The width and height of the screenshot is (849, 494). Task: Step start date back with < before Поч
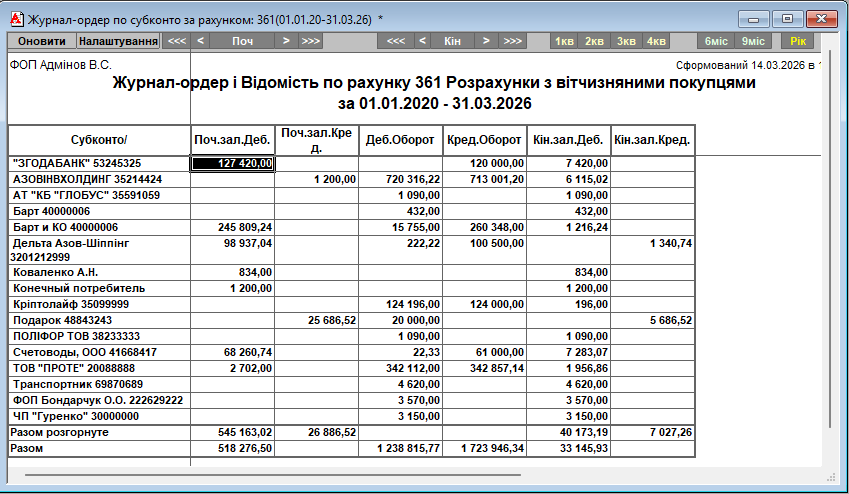point(200,41)
